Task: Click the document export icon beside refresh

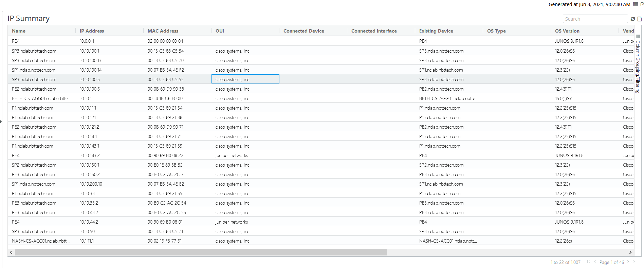Action: [640, 19]
